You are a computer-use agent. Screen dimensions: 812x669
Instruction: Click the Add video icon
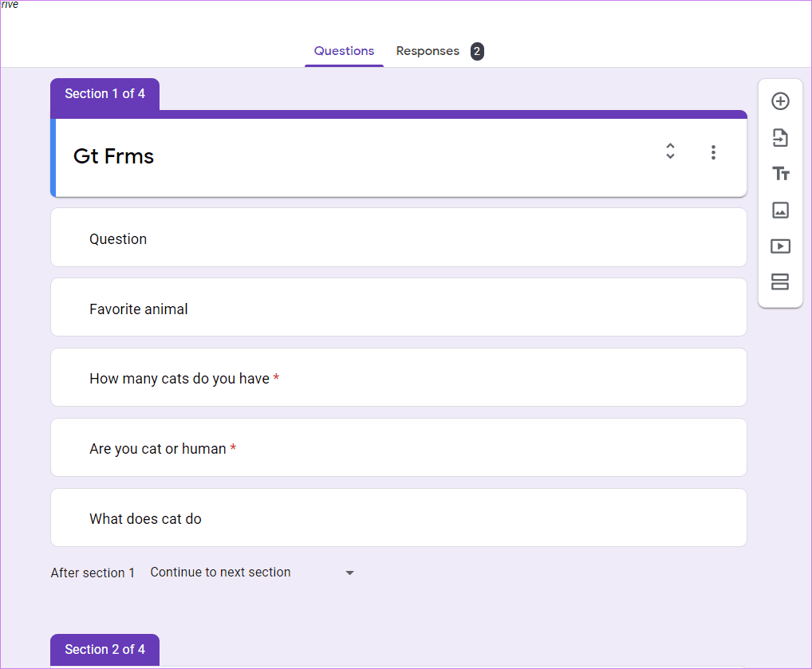point(780,246)
